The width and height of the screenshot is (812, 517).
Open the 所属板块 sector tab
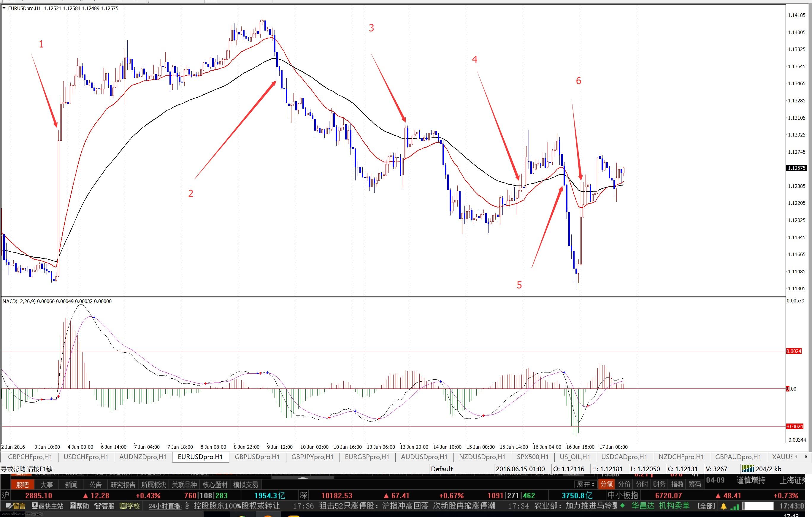click(154, 485)
